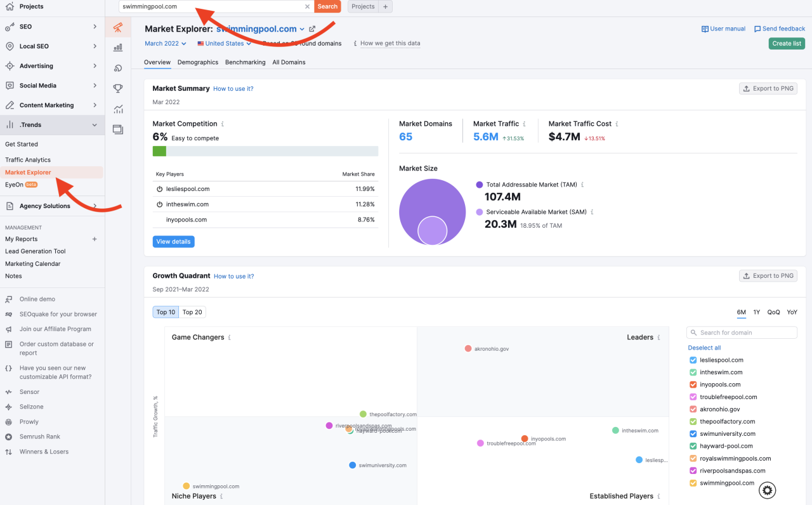This screenshot has width=812, height=505.
Task: Click the orange Search button
Action: click(327, 6)
